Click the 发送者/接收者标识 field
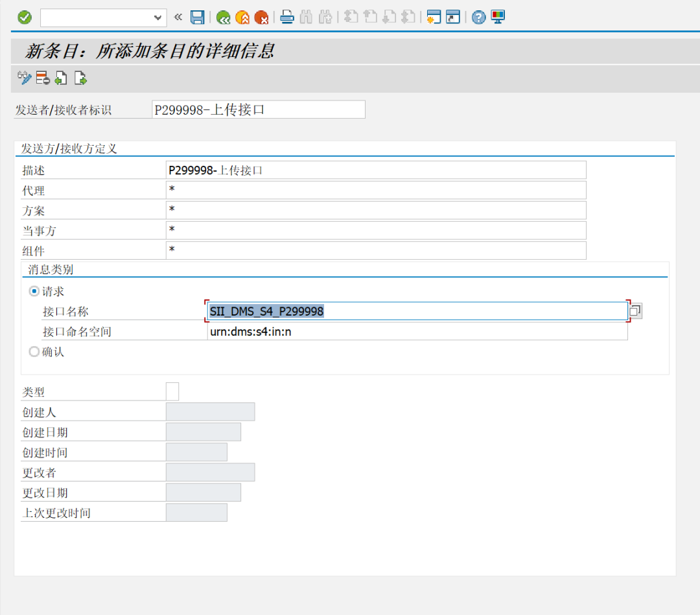700x615 pixels. 259,110
